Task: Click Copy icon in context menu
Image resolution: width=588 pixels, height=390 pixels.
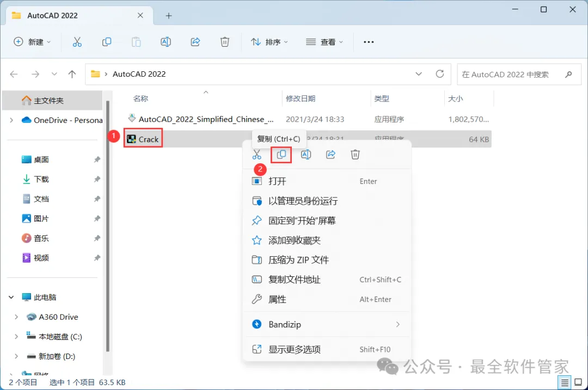Action: coord(281,154)
